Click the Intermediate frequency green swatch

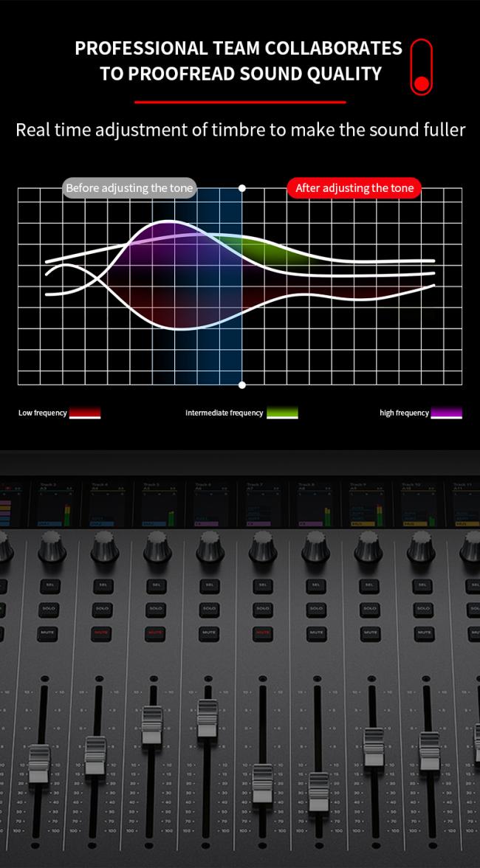click(x=282, y=413)
